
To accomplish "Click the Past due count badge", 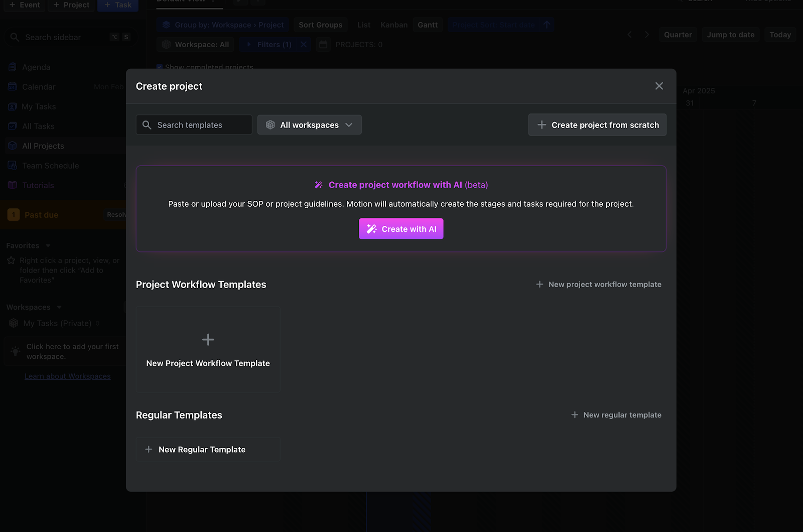I will coord(14,215).
